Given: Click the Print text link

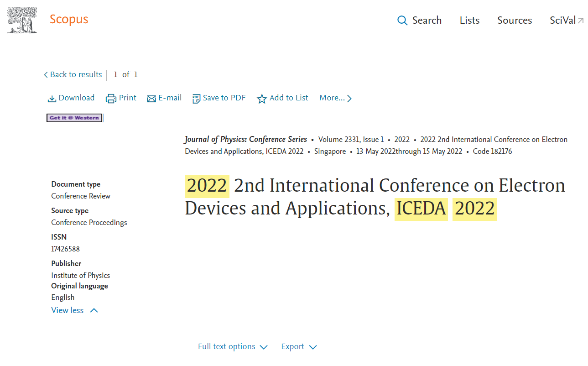Looking at the screenshot, I should (x=128, y=98).
